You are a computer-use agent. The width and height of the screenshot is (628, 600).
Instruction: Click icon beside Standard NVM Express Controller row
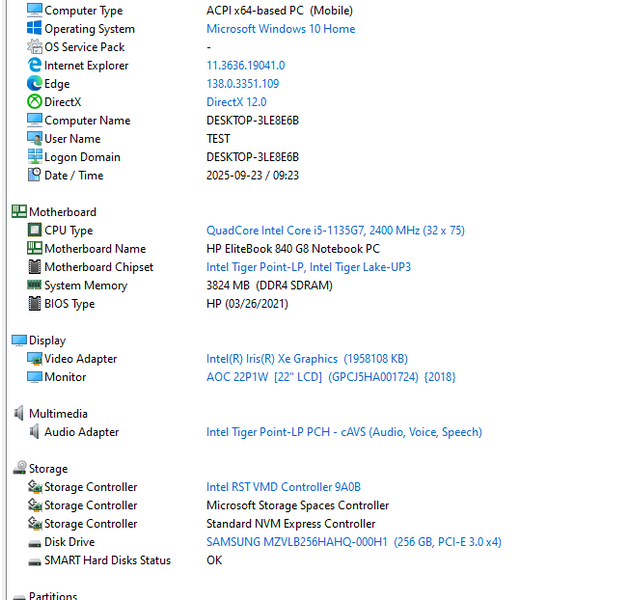tap(34, 523)
